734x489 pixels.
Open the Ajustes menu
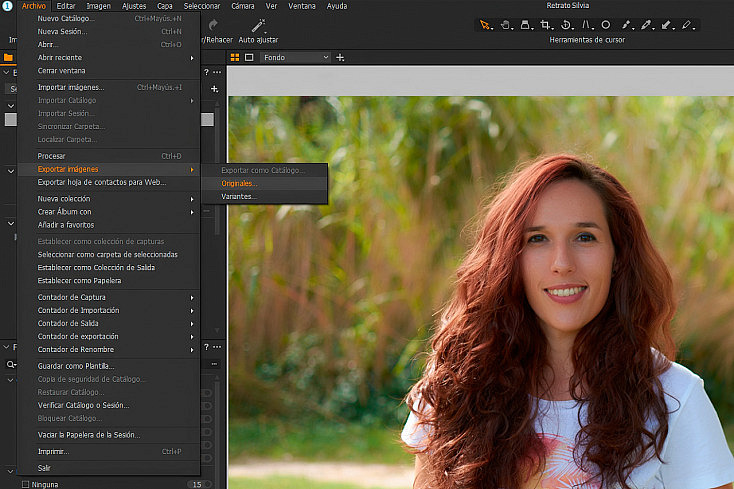[x=134, y=6]
